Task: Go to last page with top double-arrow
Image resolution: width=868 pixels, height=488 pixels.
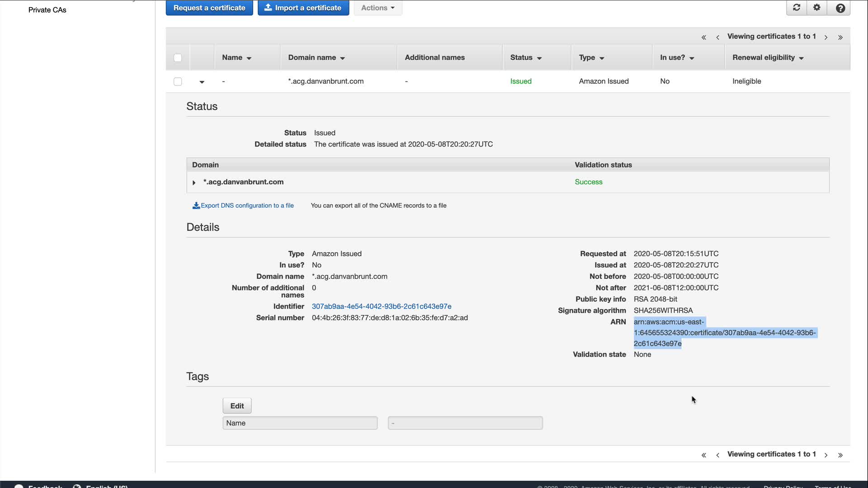Action: (840, 37)
